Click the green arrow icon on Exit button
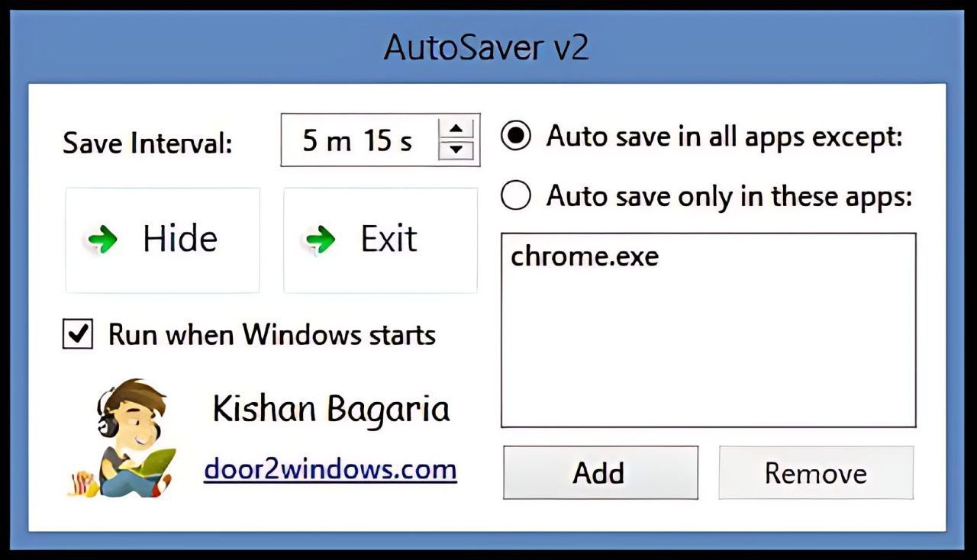The height and width of the screenshot is (560, 977). pos(321,239)
